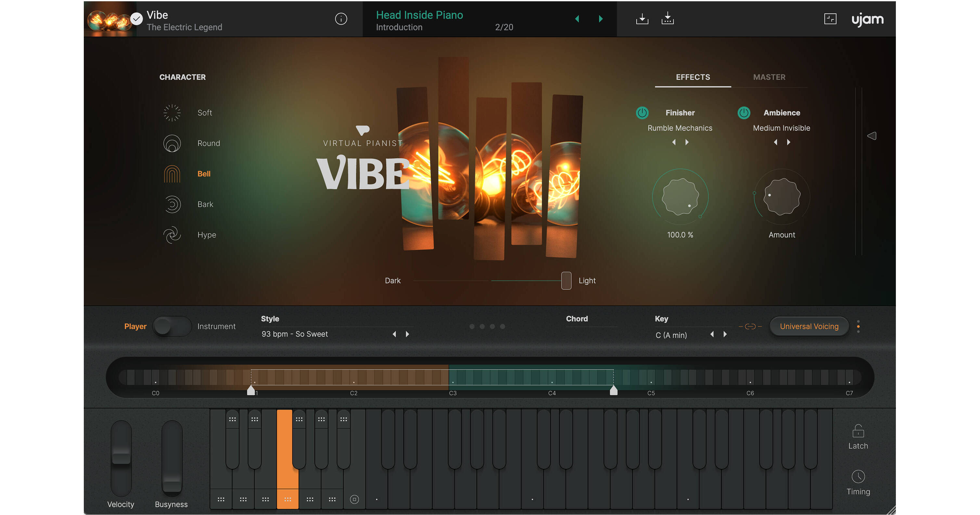The width and height of the screenshot is (980, 515).
Task: Select next style arrow
Action: point(407,334)
